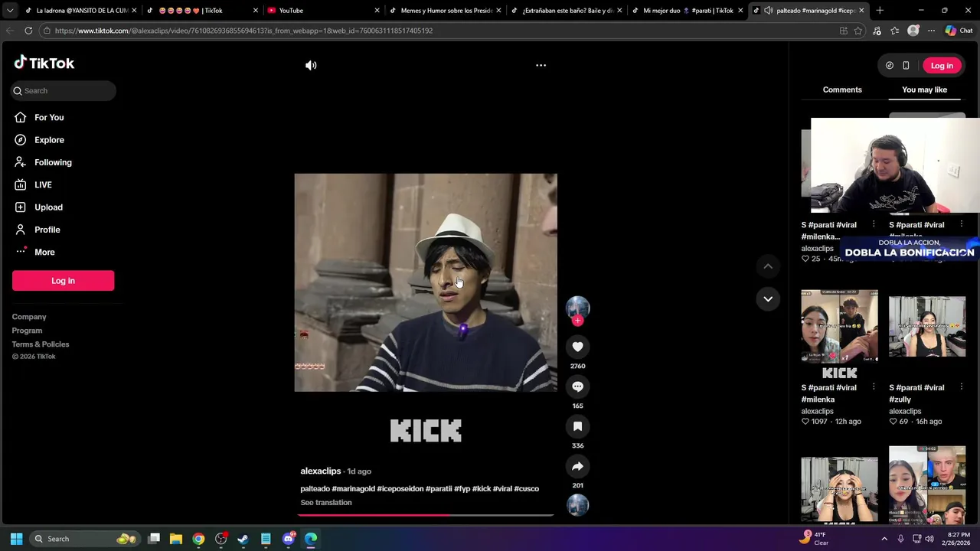Expand the Program footer section

27,331
